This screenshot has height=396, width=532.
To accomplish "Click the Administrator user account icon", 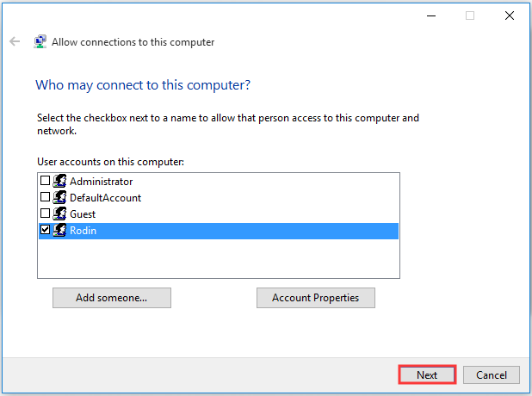I will (59, 181).
